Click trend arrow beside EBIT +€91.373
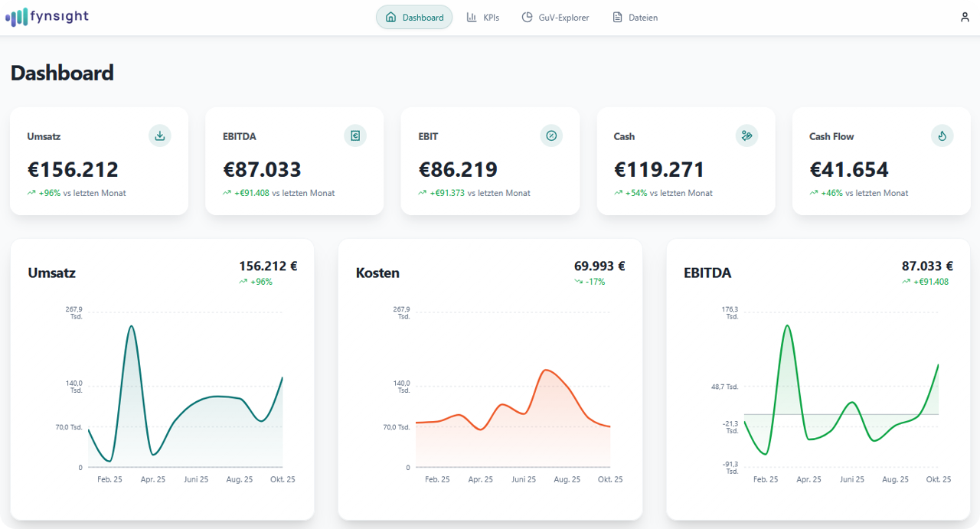 [x=423, y=193]
